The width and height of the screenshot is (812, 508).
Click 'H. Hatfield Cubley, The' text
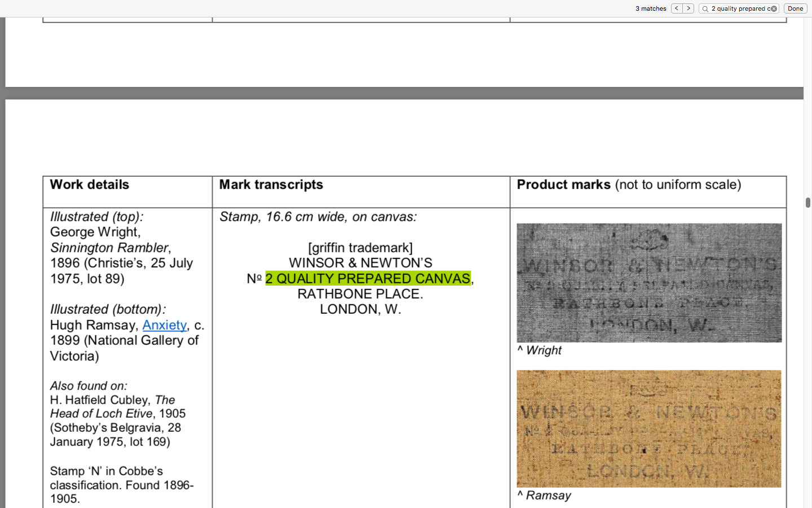pyautogui.click(x=112, y=400)
